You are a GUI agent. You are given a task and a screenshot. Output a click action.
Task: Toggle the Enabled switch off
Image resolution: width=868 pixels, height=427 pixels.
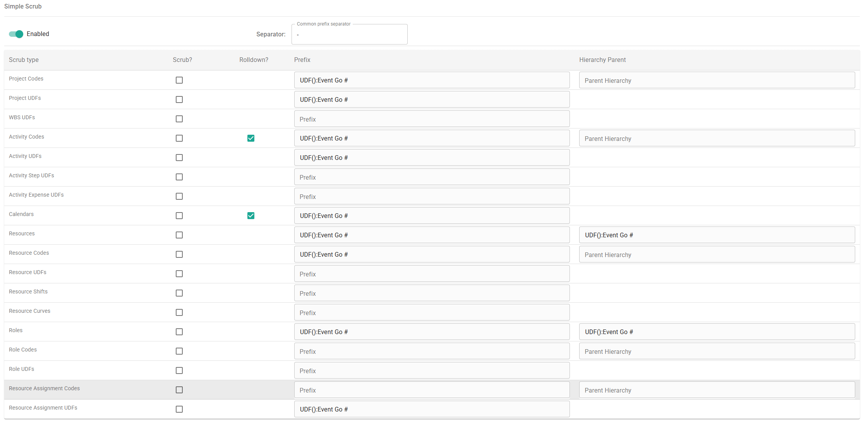click(x=16, y=34)
